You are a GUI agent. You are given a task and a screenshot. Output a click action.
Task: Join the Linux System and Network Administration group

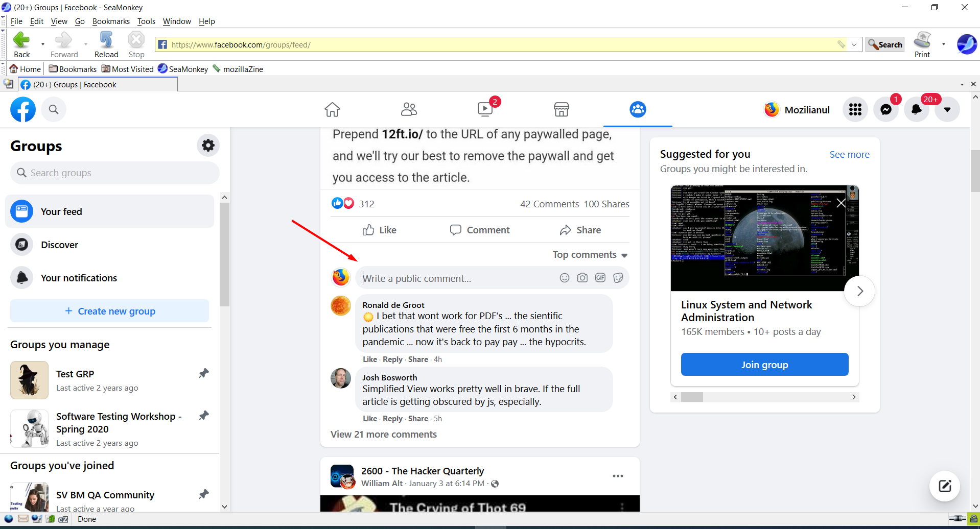point(764,364)
